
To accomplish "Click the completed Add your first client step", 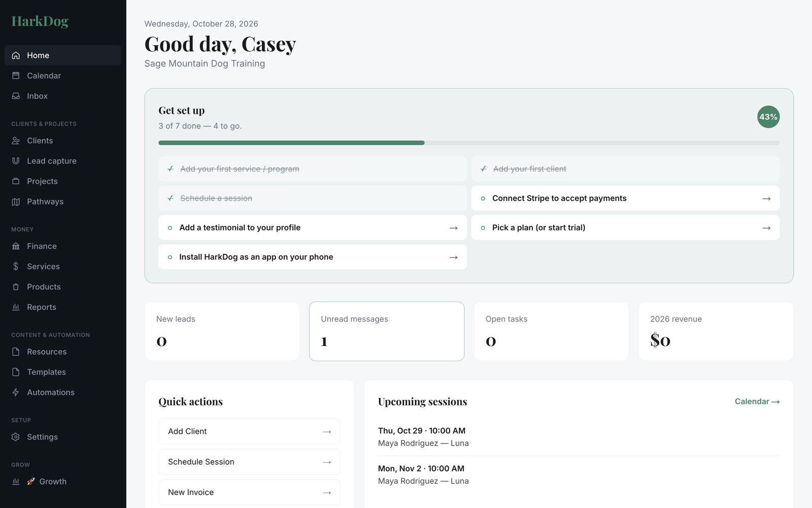I will point(625,169).
